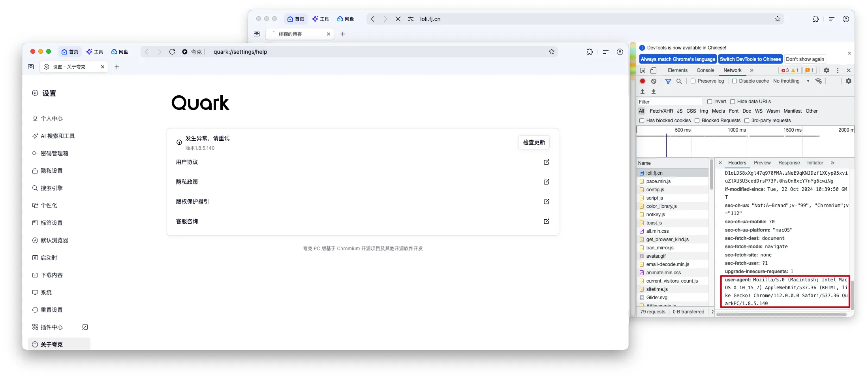
Task: Dismiss the DevTools language notice
Action: (849, 53)
